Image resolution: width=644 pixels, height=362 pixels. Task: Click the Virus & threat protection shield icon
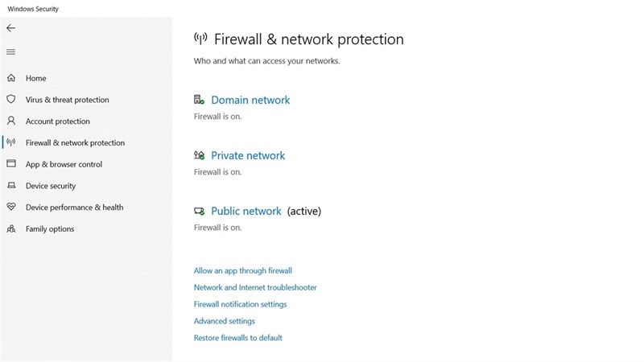click(x=11, y=99)
